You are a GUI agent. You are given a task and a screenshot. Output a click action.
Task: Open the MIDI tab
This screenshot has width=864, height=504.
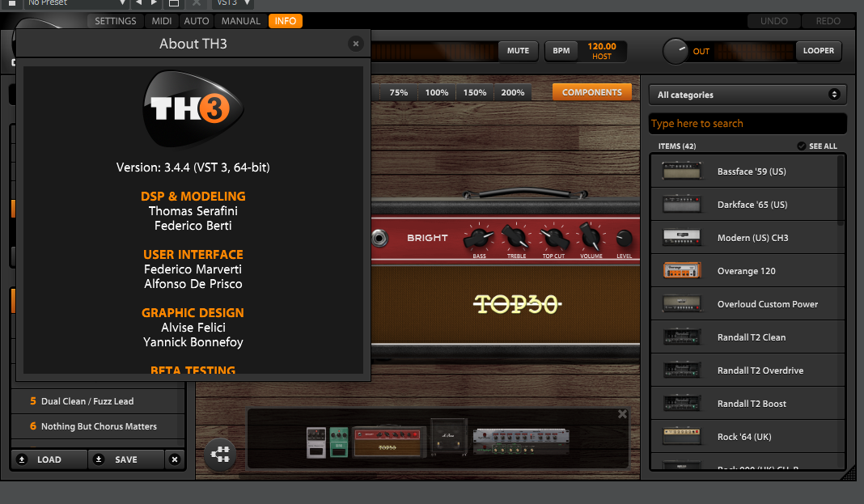click(x=162, y=21)
